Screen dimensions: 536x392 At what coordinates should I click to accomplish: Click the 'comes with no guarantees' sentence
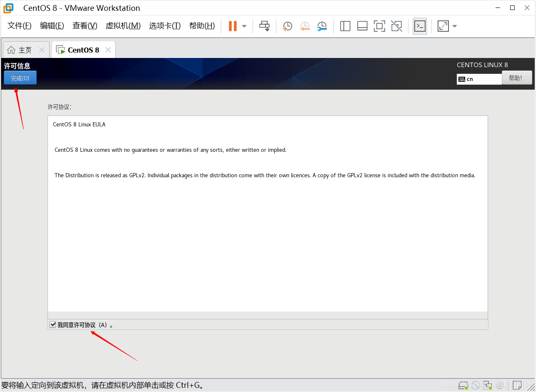point(170,150)
